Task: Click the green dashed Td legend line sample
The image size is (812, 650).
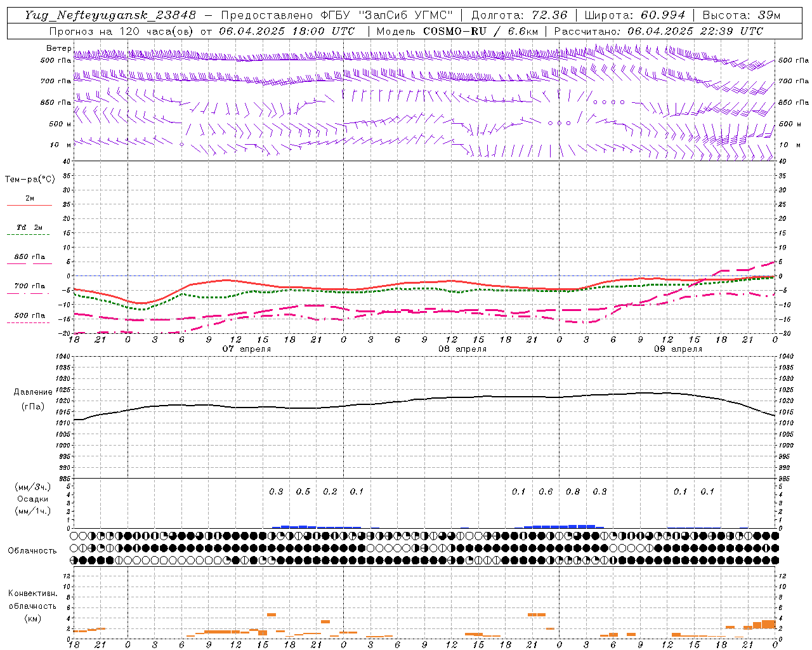Action: [x=28, y=235]
